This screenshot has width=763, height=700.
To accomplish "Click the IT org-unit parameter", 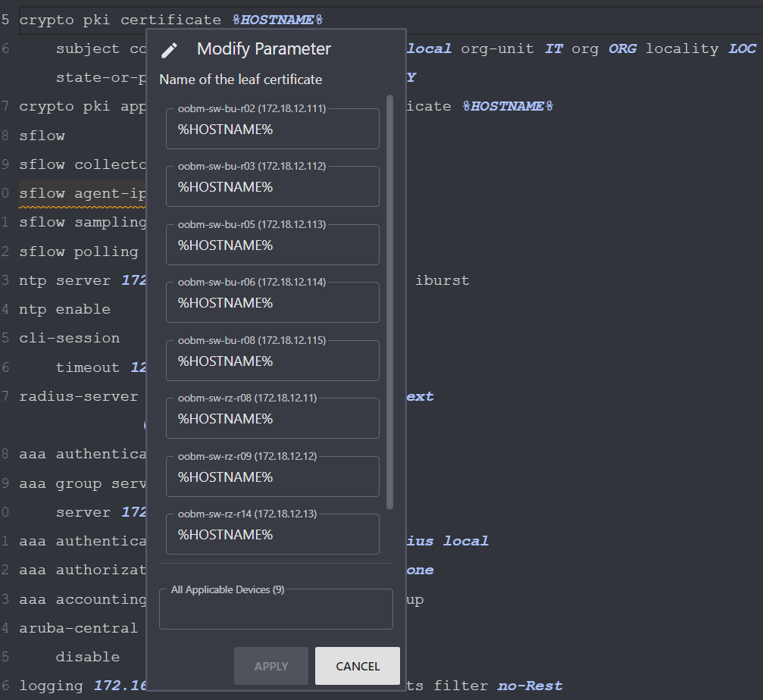I will tap(553, 48).
